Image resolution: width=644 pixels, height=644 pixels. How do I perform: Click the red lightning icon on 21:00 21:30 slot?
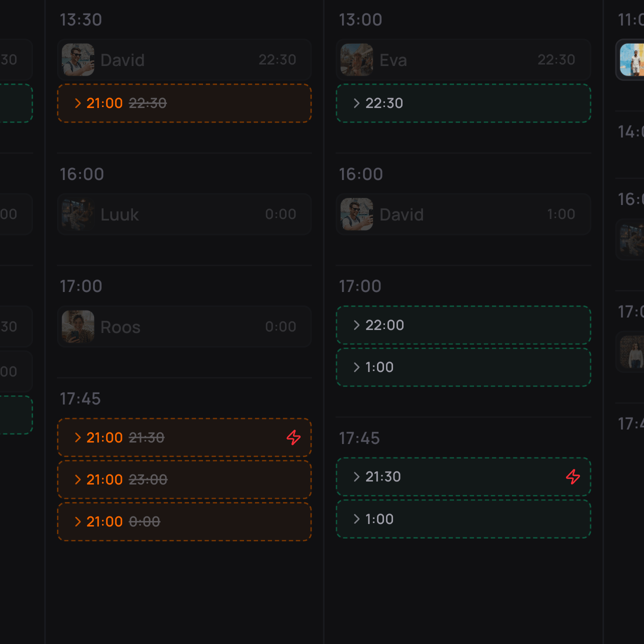point(293,437)
